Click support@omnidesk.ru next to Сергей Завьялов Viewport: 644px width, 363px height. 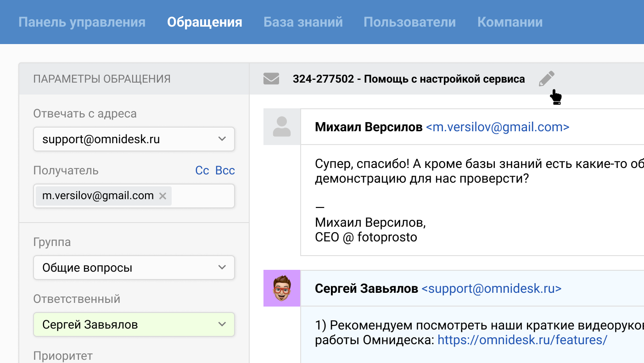pos(491,289)
